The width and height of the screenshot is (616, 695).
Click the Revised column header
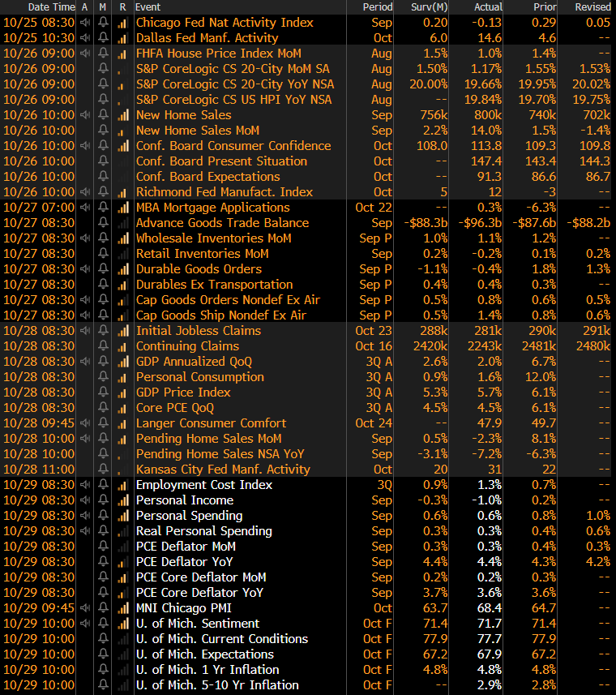click(x=592, y=6)
